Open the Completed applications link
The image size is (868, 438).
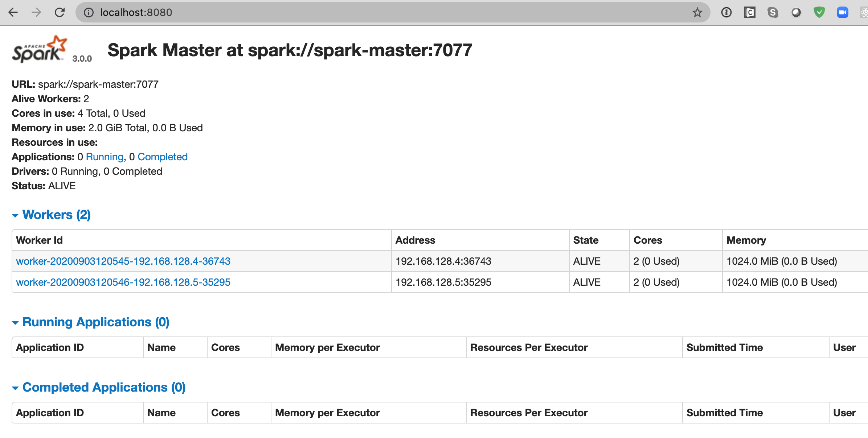162,157
